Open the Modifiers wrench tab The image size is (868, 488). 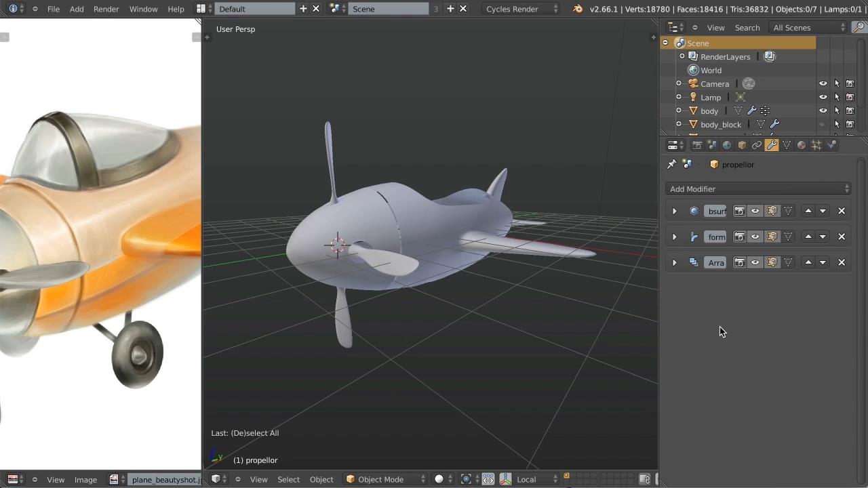tap(772, 145)
